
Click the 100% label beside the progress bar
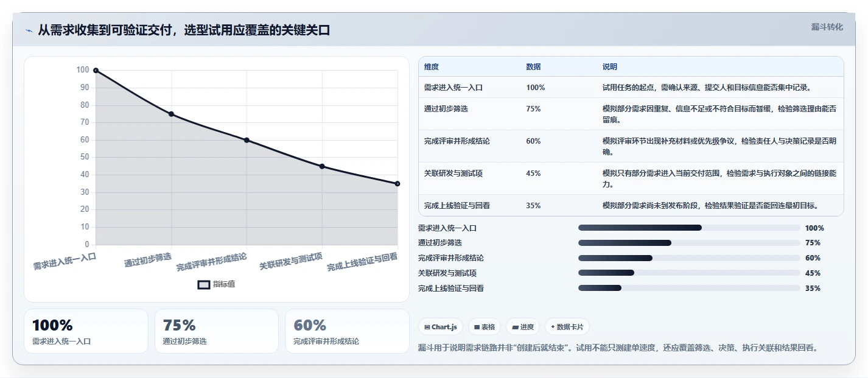pyautogui.click(x=814, y=228)
